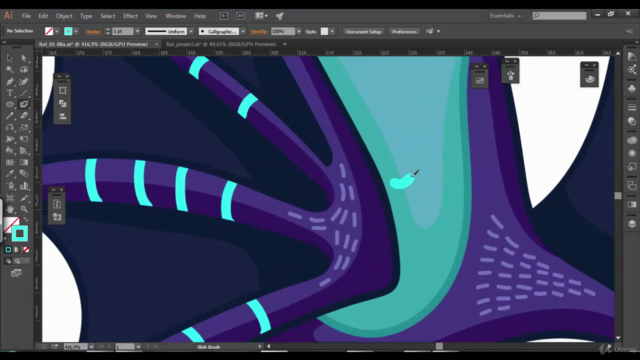Select the Zoom tool
The height and width of the screenshot is (360, 640).
(x=24, y=209)
